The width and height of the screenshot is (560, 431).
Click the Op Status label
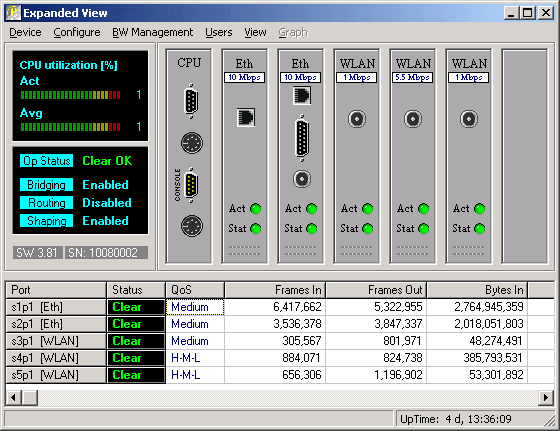[x=46, y=161]
